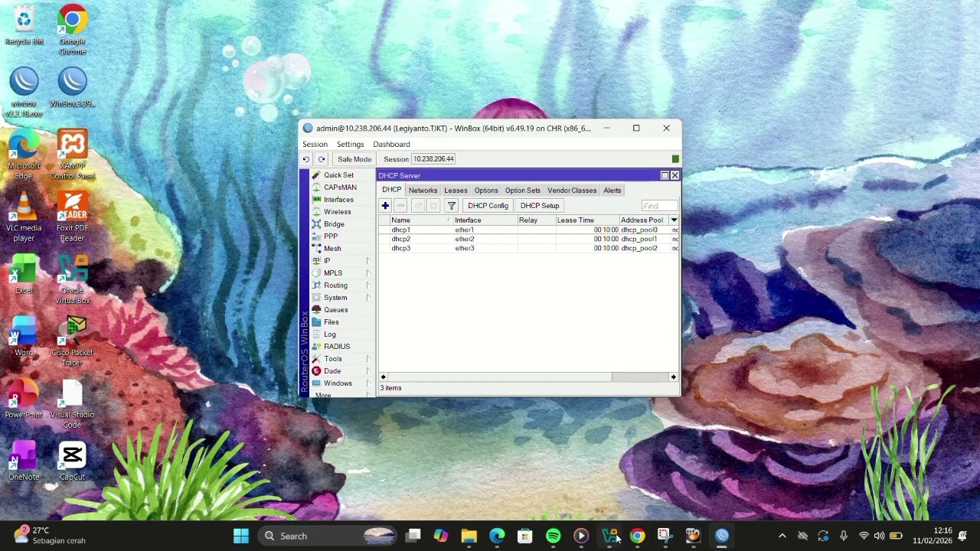Open Foxit PDF Reader desktop icon

72,217
